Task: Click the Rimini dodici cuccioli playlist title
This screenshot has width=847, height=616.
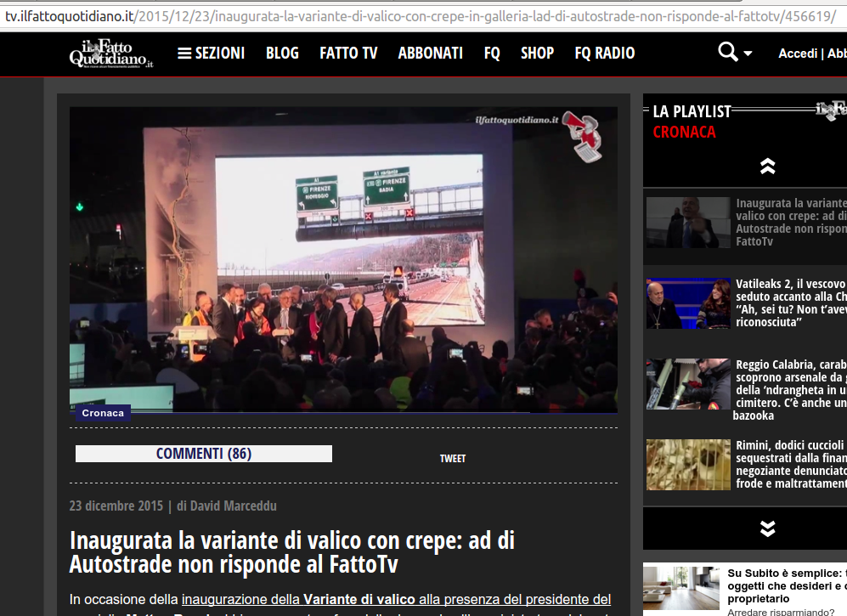Action: click(x=791, y=464)
